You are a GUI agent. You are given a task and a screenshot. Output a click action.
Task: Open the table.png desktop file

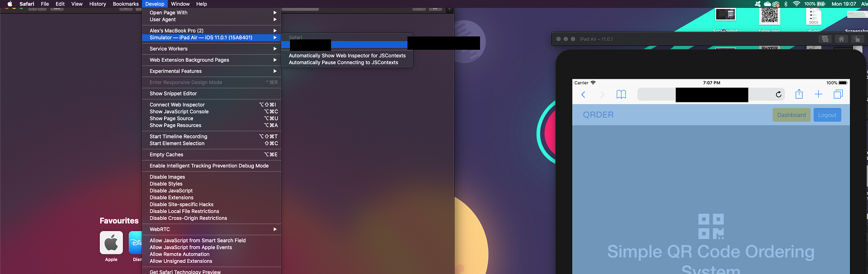click(x=769, y=16)
